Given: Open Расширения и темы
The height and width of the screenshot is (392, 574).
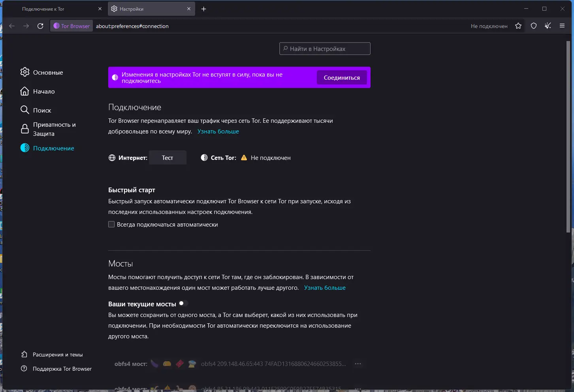Looking at the screenshot, I should pos(58,354).
